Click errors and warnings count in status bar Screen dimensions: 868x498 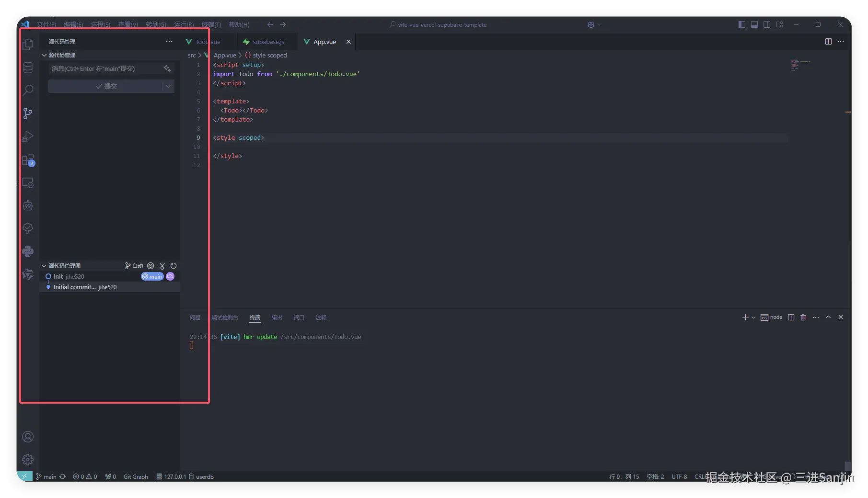(85, 476)
